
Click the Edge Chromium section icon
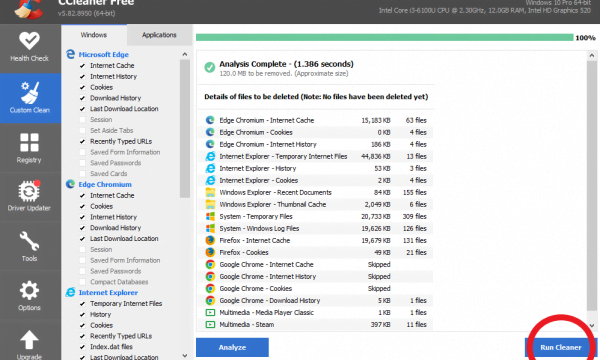click(70, 184)
